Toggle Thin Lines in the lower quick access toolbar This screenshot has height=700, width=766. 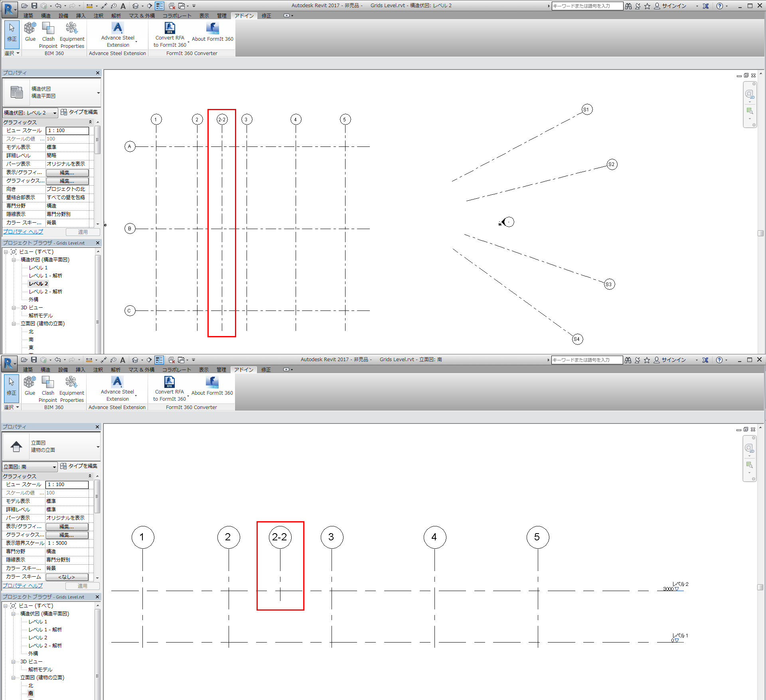(159, 360)
